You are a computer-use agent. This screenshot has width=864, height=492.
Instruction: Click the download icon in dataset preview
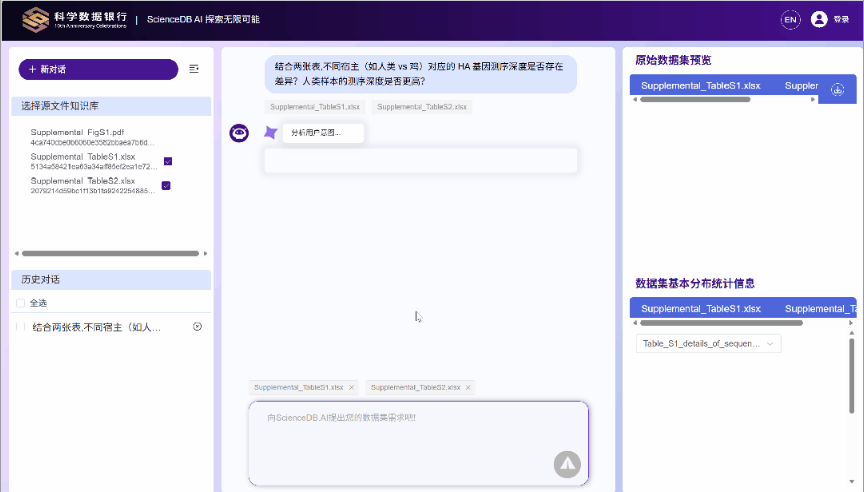tap(837, 88)
